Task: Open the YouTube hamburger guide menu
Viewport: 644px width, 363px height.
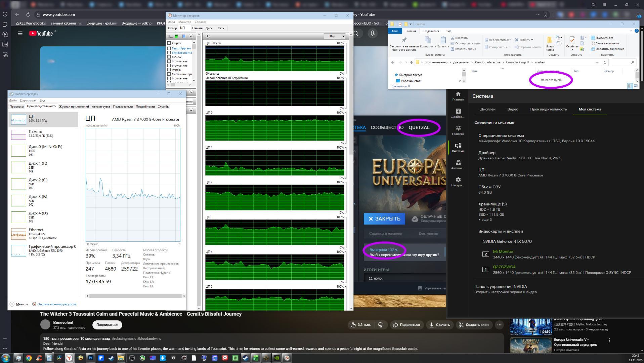Action: (20, 33)
